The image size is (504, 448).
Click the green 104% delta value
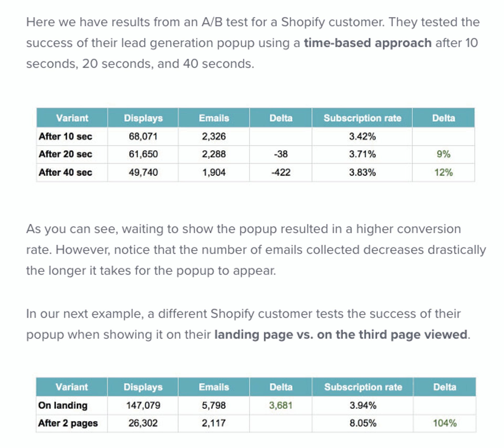click(x=445, y=423)
